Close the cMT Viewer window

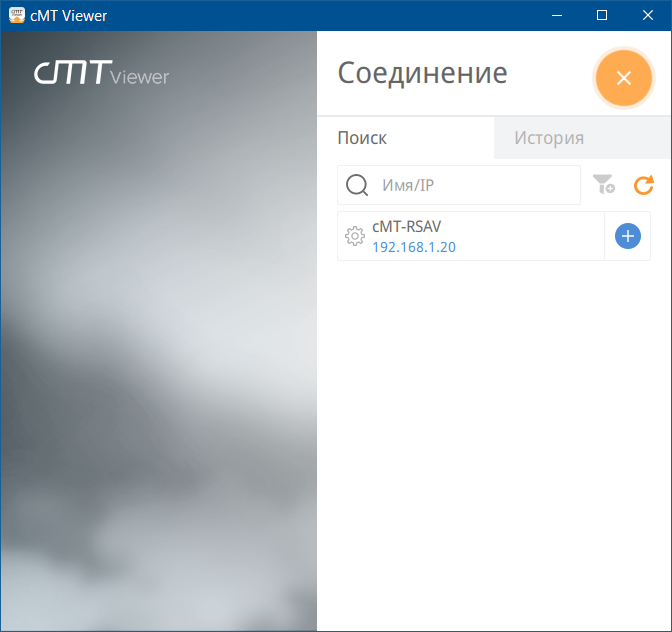coord(648,15)
